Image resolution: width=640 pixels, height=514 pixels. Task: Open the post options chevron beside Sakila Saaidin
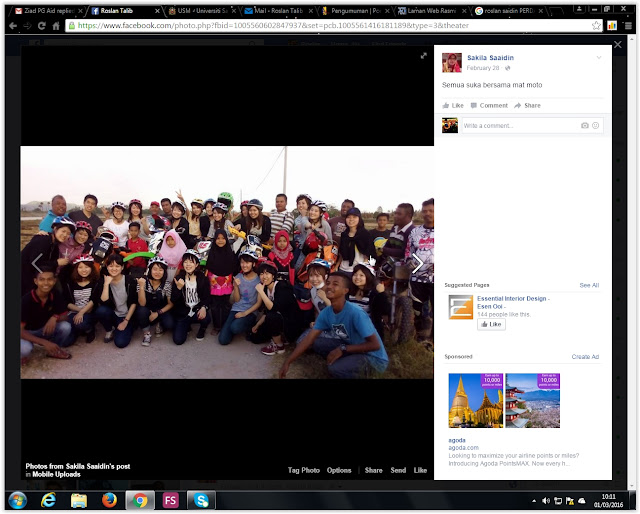tap(599, 58)
